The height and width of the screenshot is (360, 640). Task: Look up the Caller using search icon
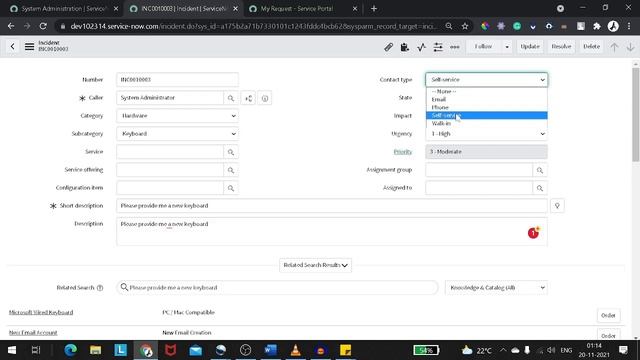point(231,98)
